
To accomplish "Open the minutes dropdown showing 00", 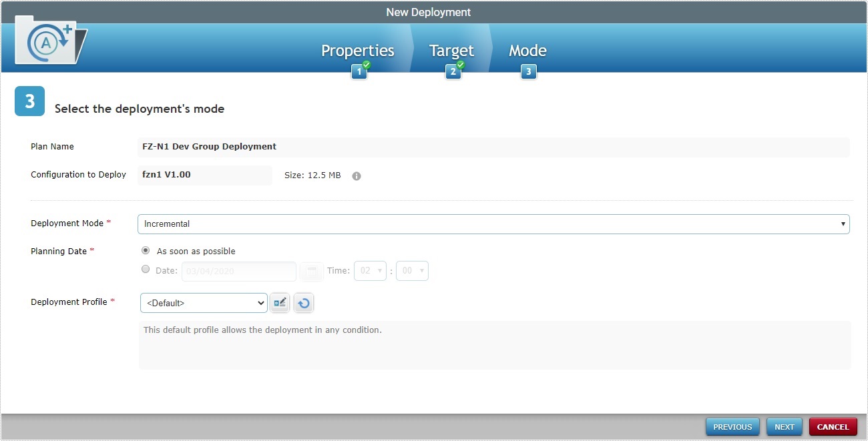I will [412, 271].
